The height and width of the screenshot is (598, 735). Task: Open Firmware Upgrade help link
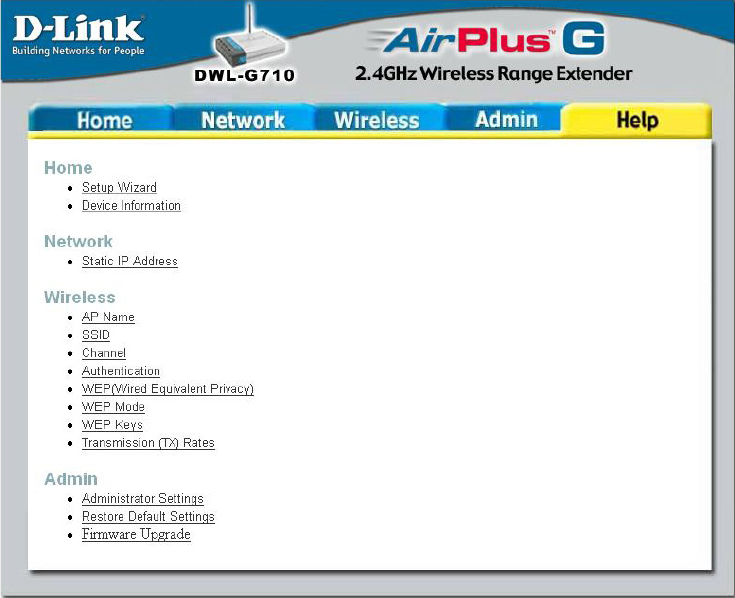pos(136,534)
